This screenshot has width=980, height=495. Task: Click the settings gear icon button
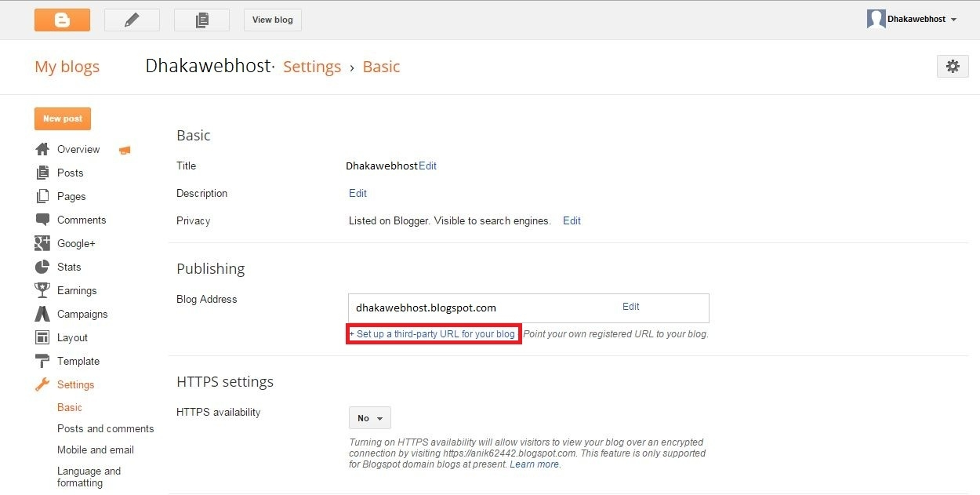[x=953, y=67]
